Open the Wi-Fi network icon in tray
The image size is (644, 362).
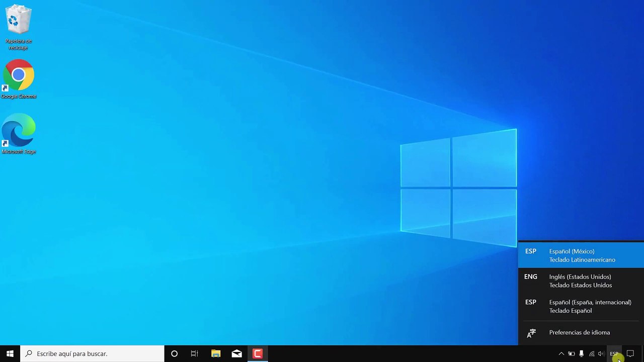[x=592, y=354]
